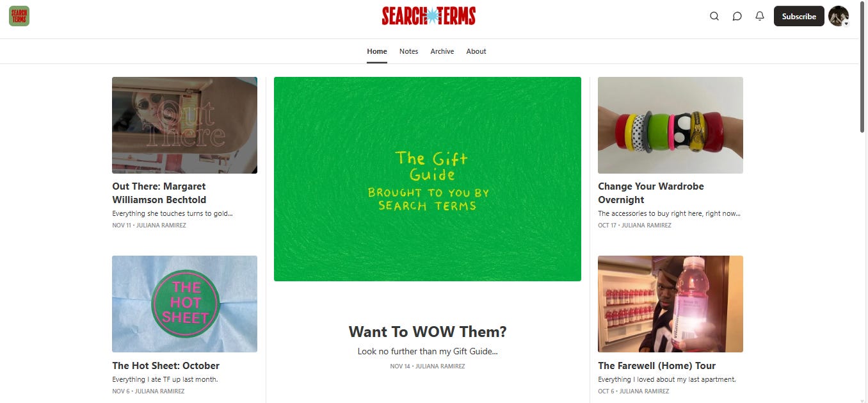Open The Hot Sheet sticker thumbnail
The image size is (868, 403).
tap(184, 304)
